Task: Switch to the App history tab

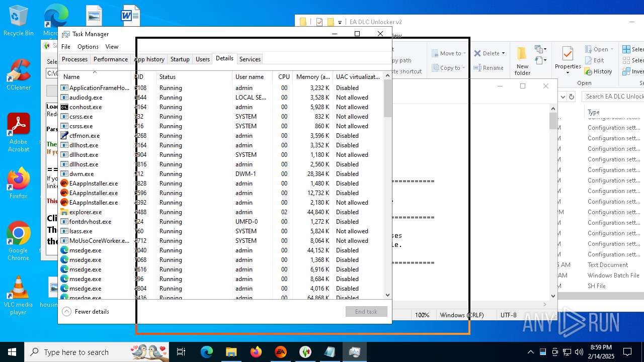Action: pyautogui.click(x=149, y=59)
